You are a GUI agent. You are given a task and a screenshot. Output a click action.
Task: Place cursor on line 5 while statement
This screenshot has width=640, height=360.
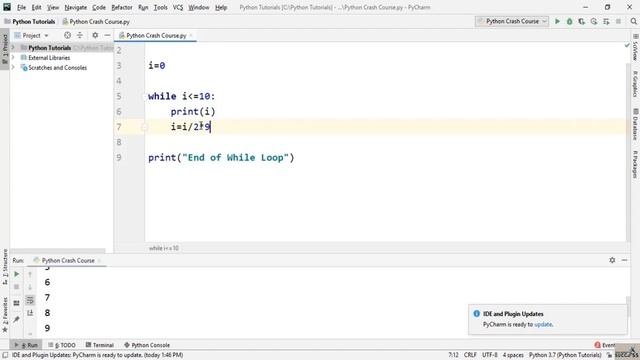click(x=181, y=96)
